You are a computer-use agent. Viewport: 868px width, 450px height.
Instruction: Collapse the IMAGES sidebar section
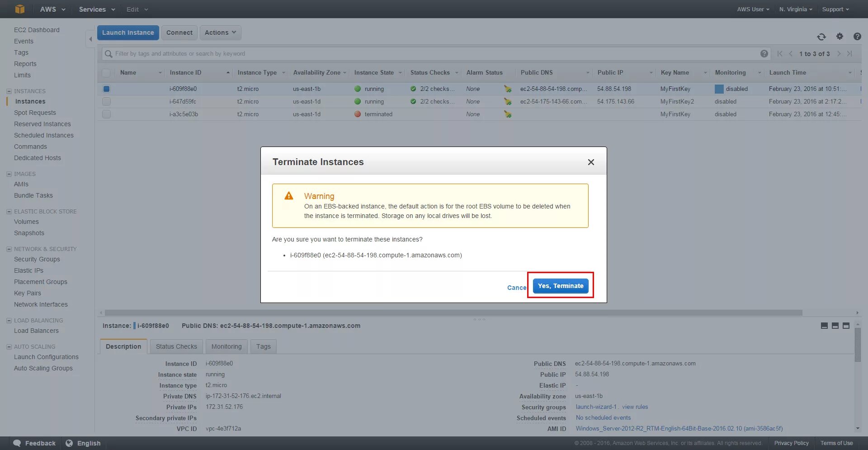(9, 174)
